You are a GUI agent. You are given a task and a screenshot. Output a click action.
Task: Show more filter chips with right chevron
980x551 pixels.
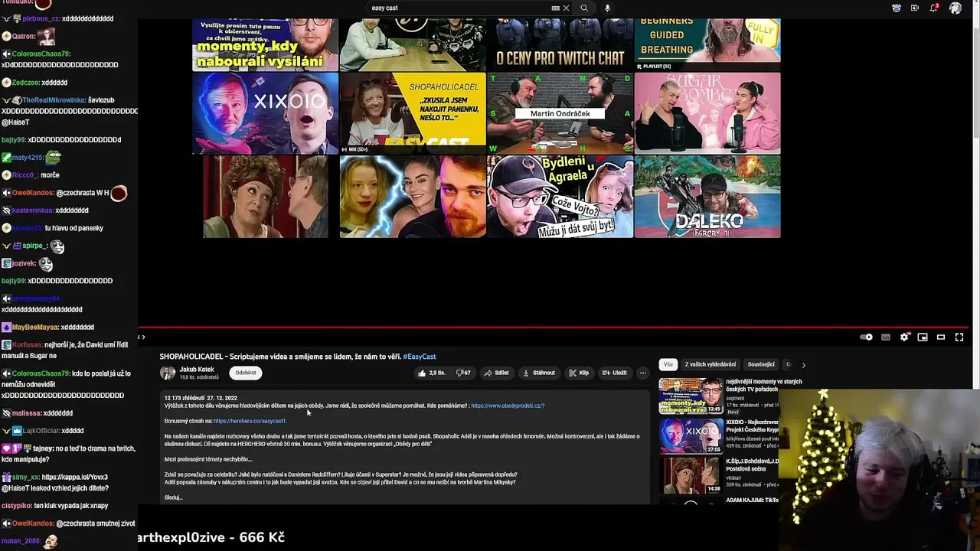pos(803,365)
